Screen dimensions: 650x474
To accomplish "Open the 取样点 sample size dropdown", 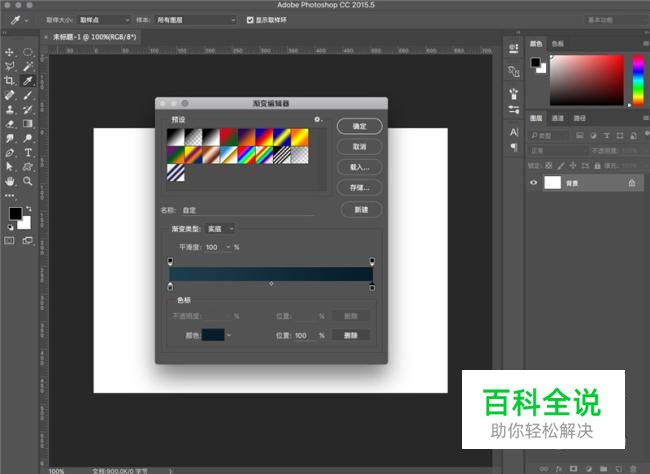I will tap(104, 20).
